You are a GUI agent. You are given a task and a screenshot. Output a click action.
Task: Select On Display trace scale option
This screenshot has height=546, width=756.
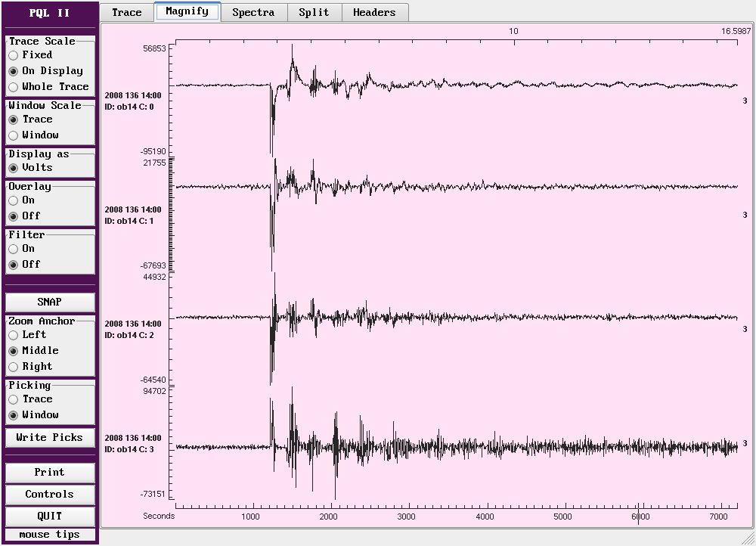click(14, 71)
